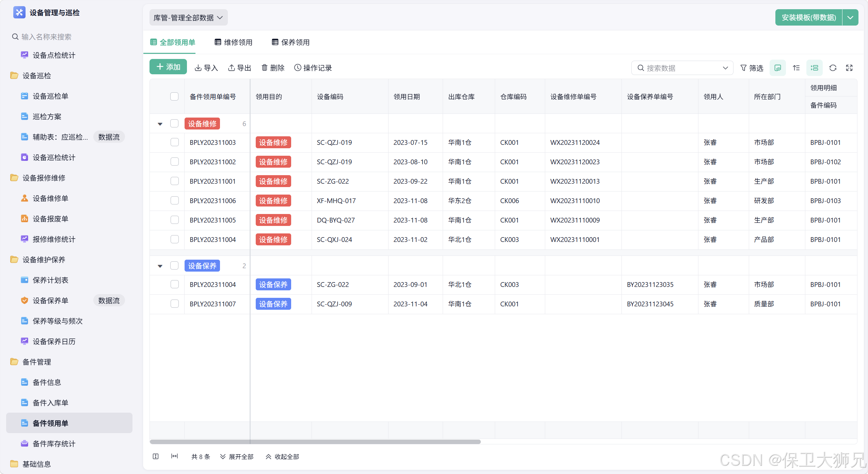Tick checkbox for row BPLY202311001
Screen dimensions: 868x474
[175, 181]
